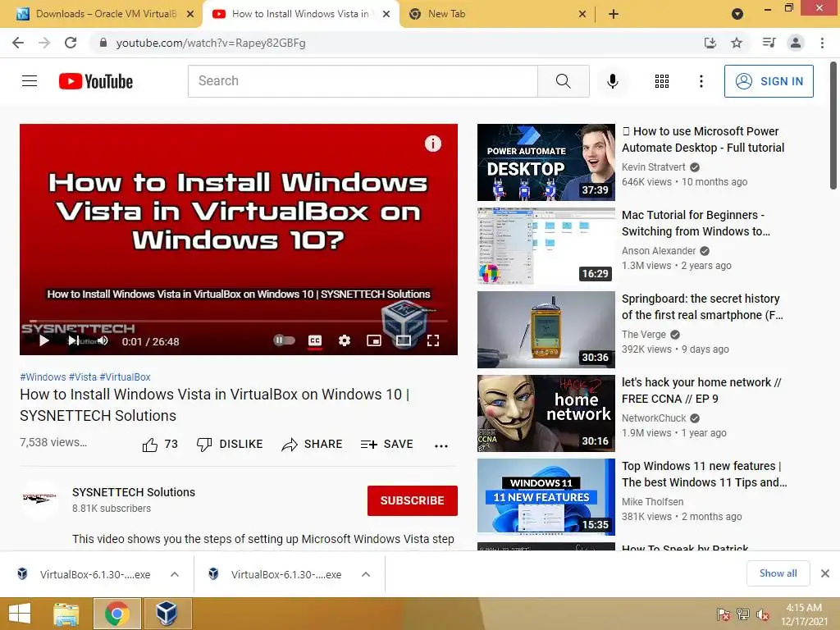Focus the YouTube search field

click(363, 81)
